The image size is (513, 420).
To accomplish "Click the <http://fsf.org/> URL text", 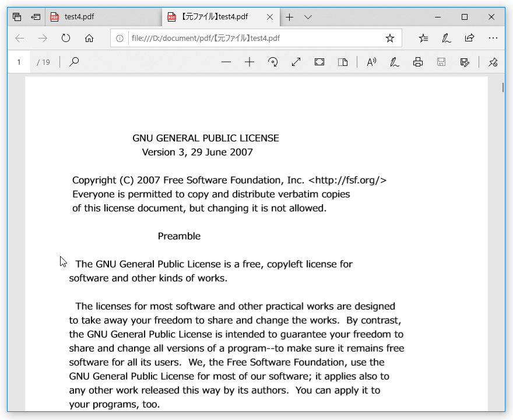I will [347, 180].
